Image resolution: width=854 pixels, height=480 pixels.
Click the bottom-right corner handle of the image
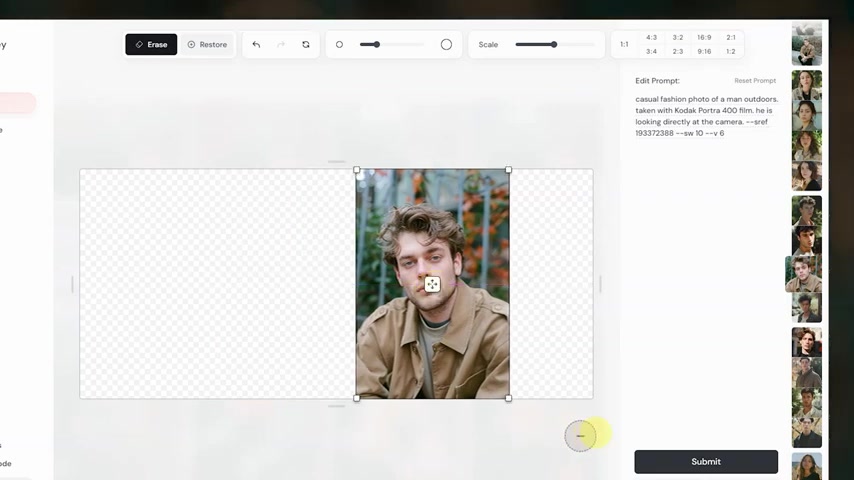508,398
